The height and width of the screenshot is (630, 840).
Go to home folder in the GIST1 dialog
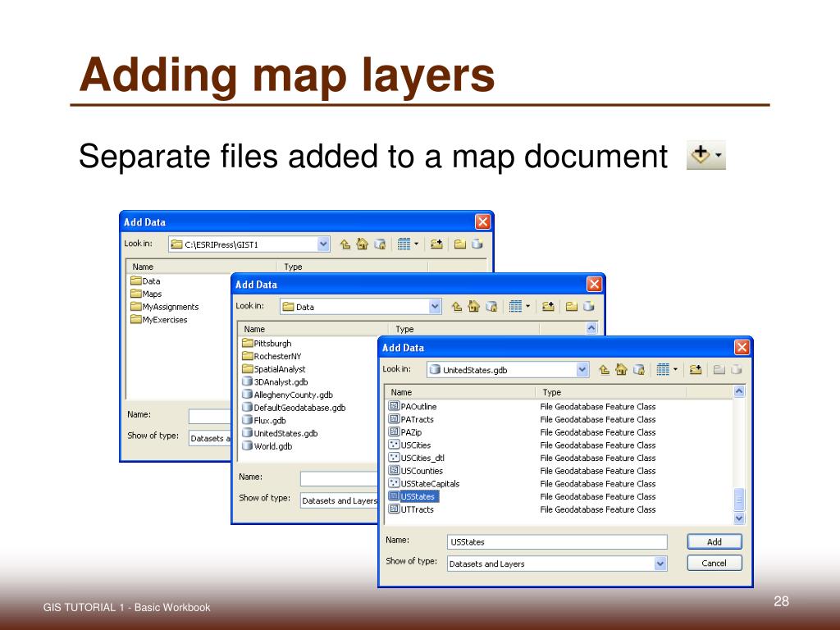362,244
